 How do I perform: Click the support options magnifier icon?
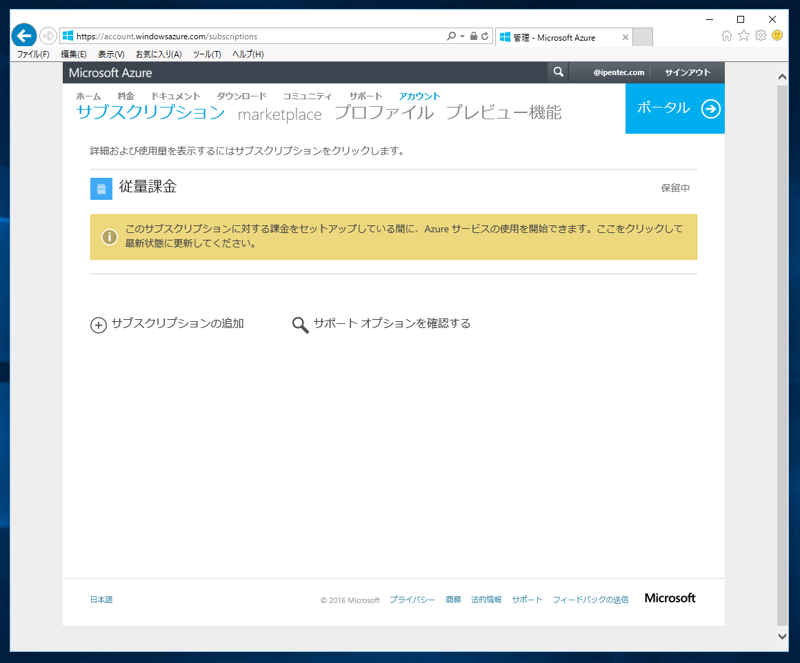tap(300, 325)
